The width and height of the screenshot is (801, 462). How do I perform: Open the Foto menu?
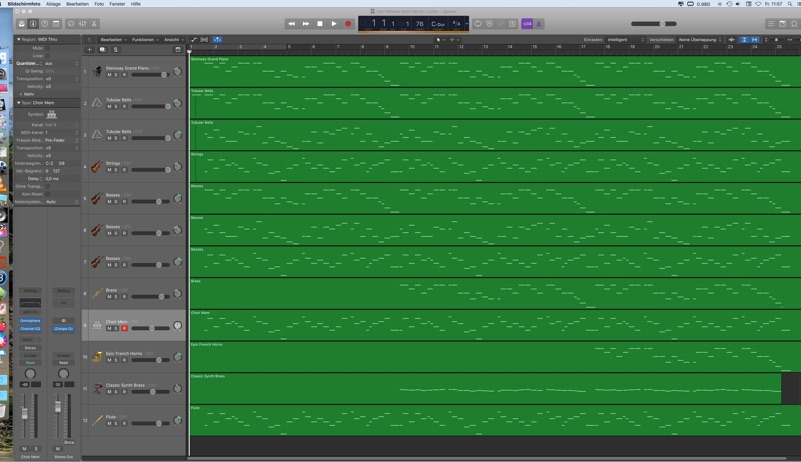click(99, 4)
